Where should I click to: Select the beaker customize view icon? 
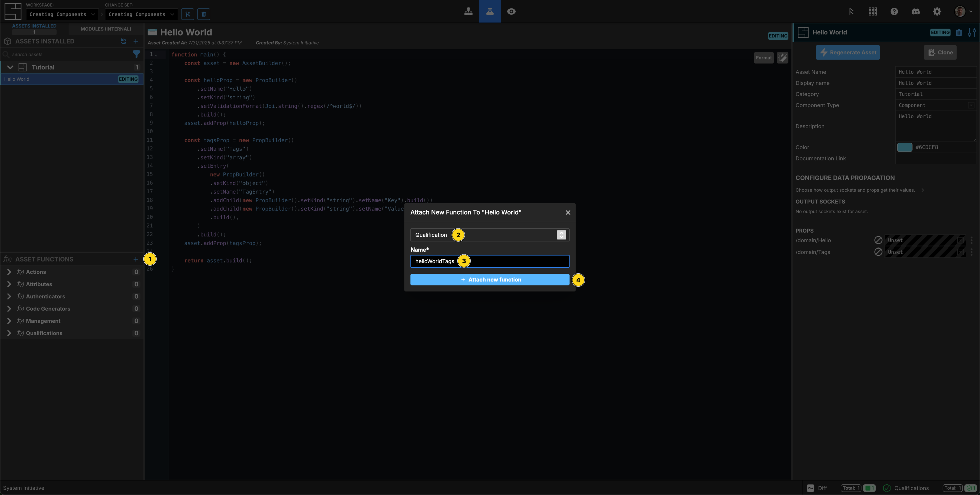pos(490,11)
